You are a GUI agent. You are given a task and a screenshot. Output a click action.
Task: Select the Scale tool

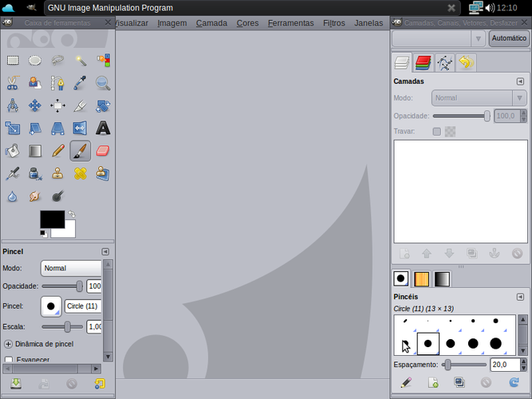tap(13, 128)
